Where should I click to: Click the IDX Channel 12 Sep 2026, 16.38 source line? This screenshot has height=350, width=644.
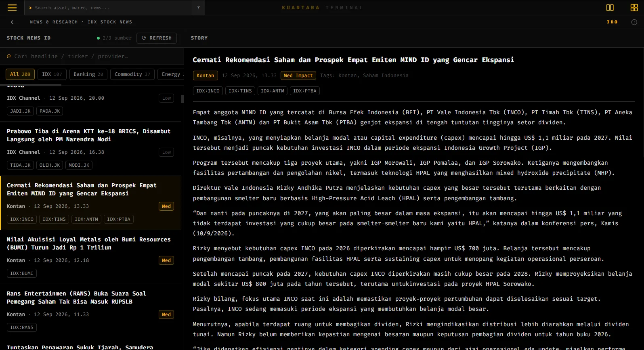(x=55, y=152)
